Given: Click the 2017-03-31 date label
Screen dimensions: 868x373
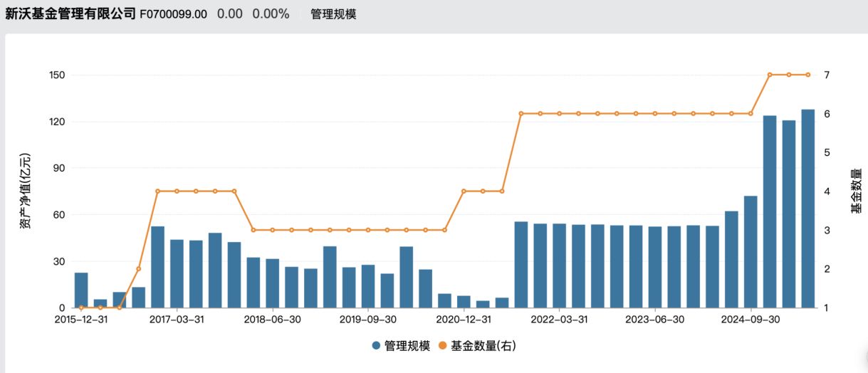Looking at the screenshot, I should (177, 320).
